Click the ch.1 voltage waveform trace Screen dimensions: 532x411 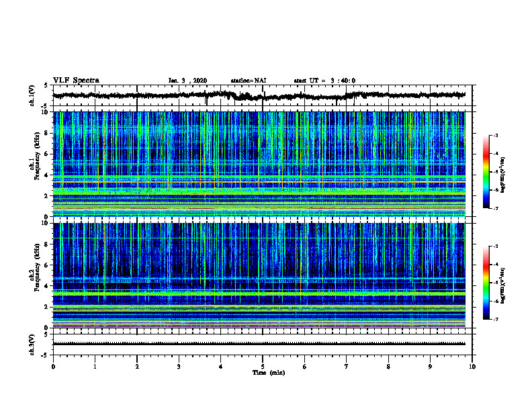tap(259, 95)
